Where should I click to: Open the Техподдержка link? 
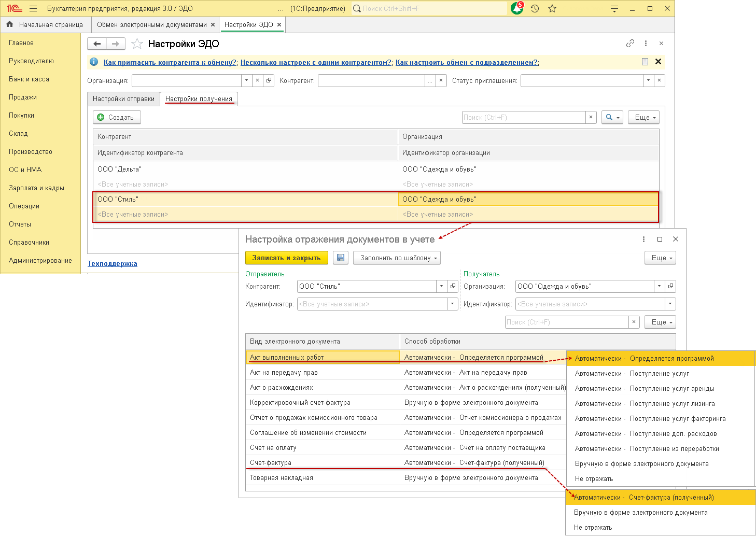coord(113,264)
